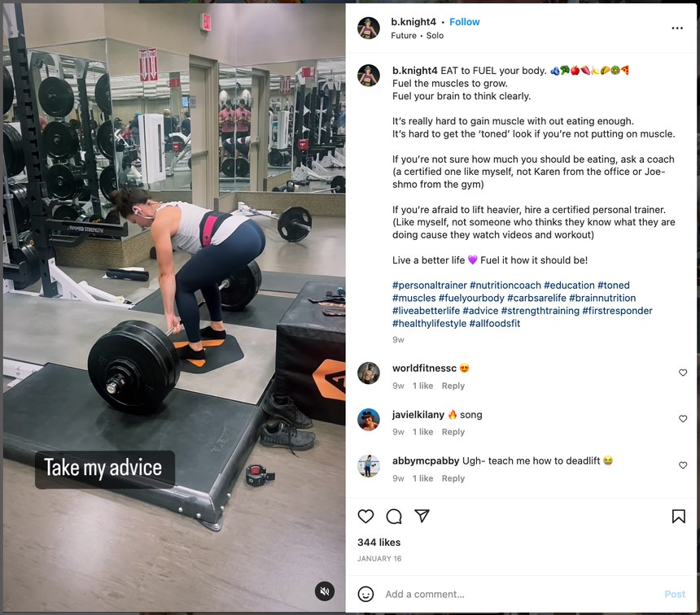The height and width of the screenshot is (615, 700).
Task: Follow the b.knight4 account
Action: [464, 22]
